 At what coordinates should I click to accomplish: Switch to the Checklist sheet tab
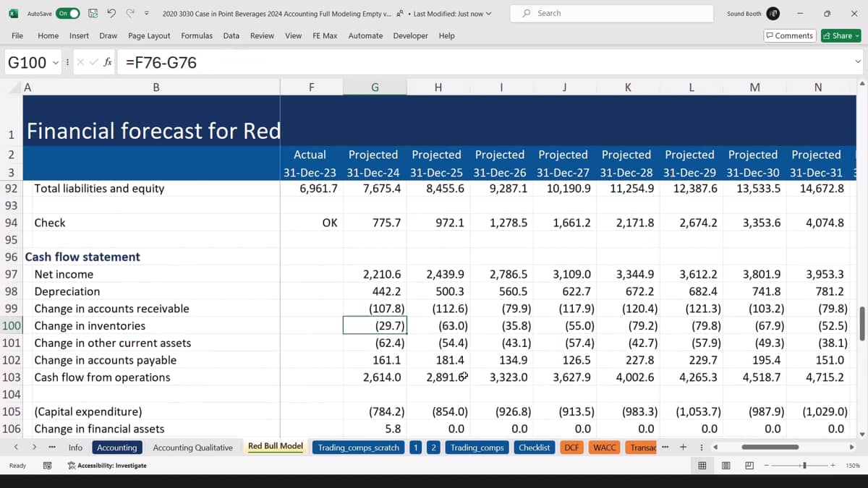pyautogui.click(x=535, y=448)
